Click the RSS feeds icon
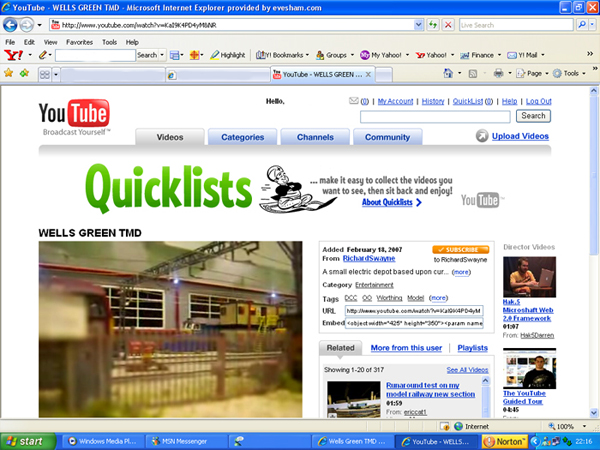The image size is (600, 450). pyautogui.click(x=473, y=73)
